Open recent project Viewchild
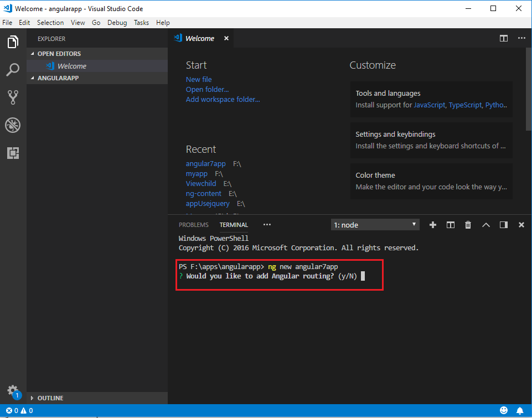The width and height of the screenshot is (532, 418). pyautogui.click(x=201, y=184)
